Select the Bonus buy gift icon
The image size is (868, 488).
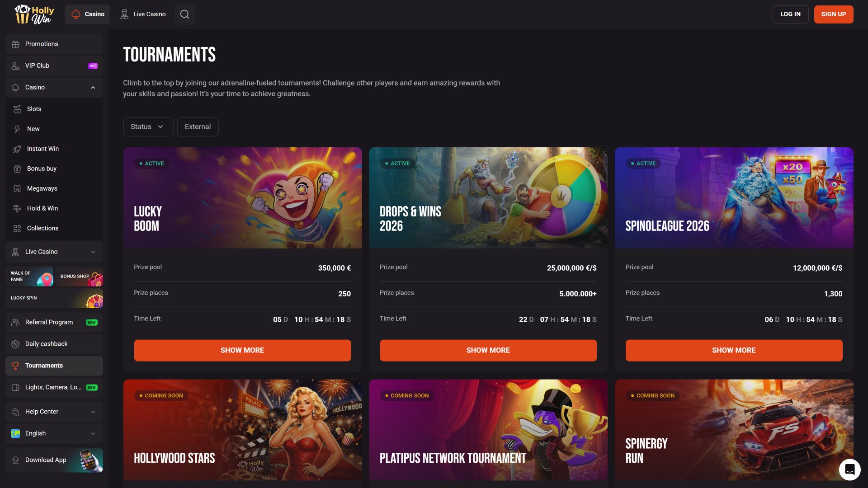tap(17, 169)
